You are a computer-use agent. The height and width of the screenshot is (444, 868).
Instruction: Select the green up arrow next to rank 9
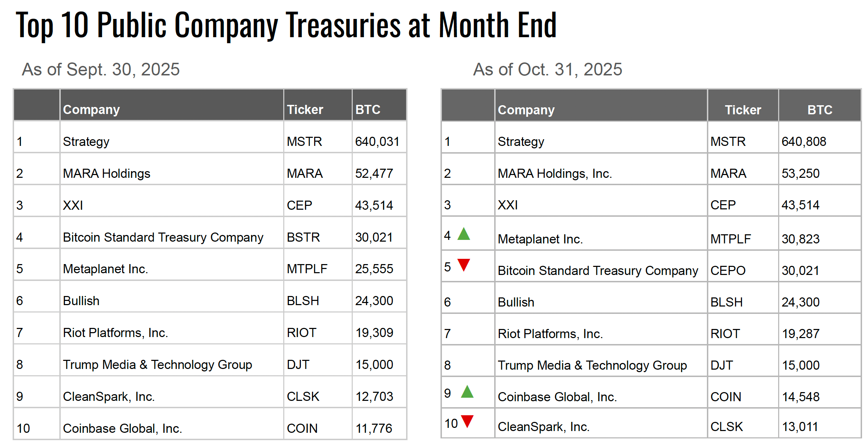click(x=467, y=391)
